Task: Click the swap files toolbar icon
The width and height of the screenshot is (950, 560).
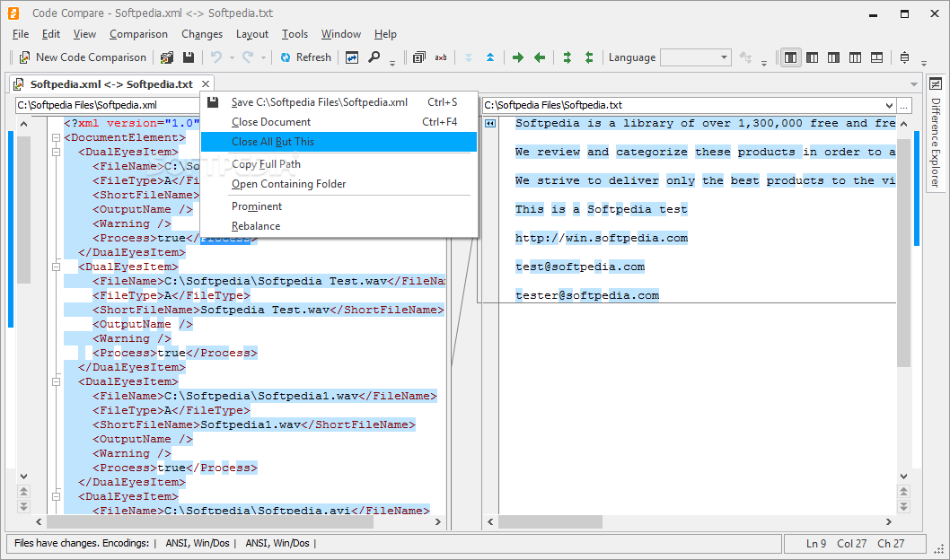Action: point(352,57)
